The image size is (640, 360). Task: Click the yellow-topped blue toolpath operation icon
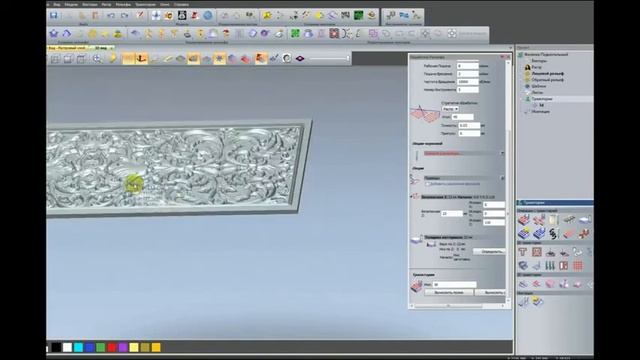[x=524, y=233]
